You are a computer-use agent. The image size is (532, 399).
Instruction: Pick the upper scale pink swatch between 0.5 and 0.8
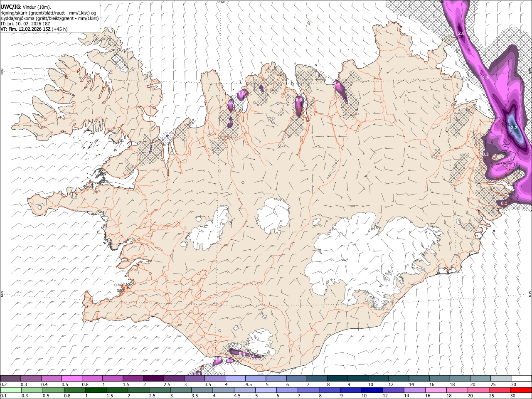click(71, 379)
